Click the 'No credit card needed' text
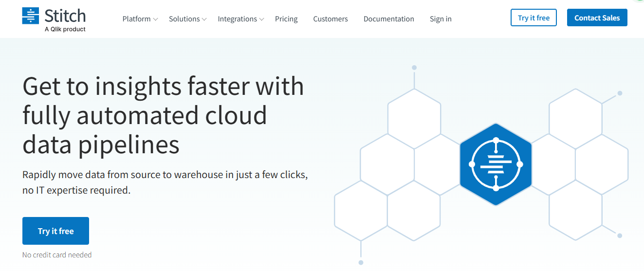This screenshot has height=271, width=644. click(57, 254)
